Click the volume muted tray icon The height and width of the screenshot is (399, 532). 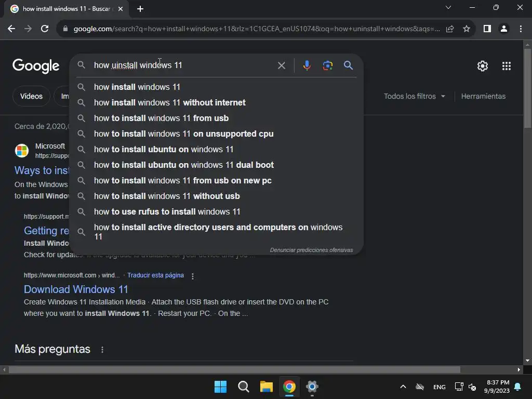click(x=472, y=387)
